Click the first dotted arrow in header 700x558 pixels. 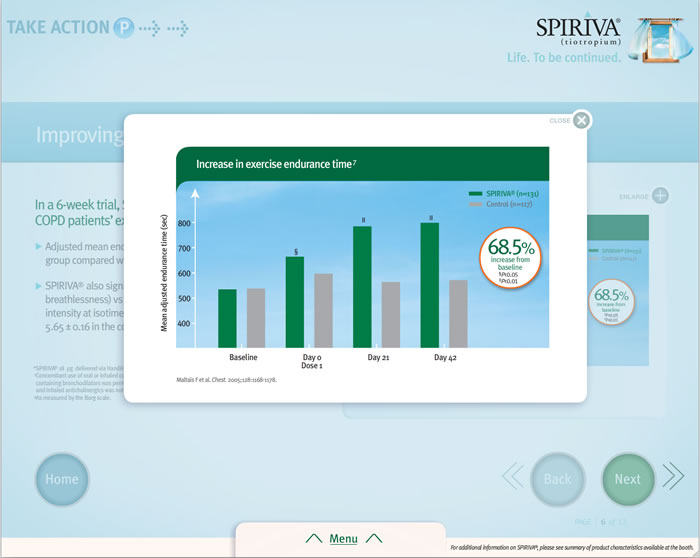(x=150, y=28)
